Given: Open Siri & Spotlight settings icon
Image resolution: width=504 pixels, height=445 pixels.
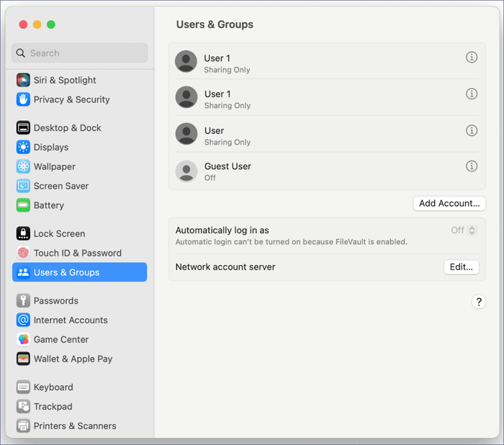Looking at the screenshot, I should click(x=23, y=80).
